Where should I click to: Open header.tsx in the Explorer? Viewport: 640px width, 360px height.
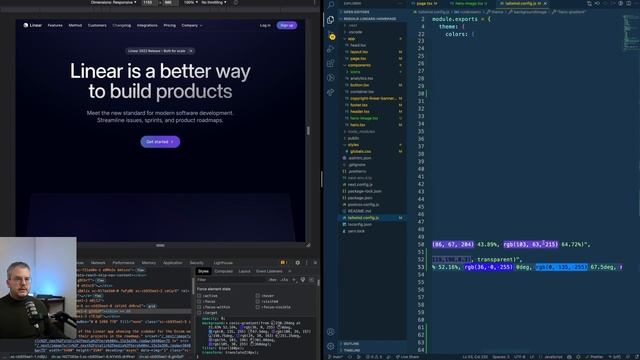[x=360, y=111]
